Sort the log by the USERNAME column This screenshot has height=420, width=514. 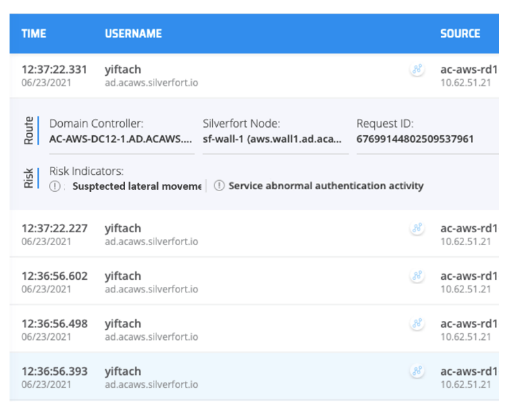tap(133, 33)
